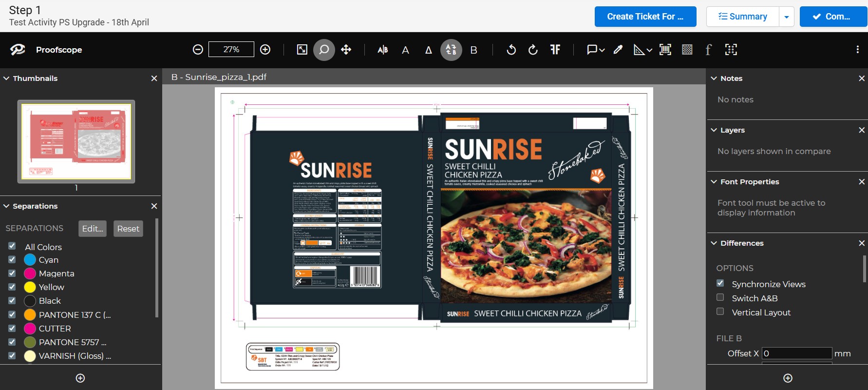Uncheck the PANTONE 137 C separation
Viewport: 868px width, 390px height.
(12, 314)
